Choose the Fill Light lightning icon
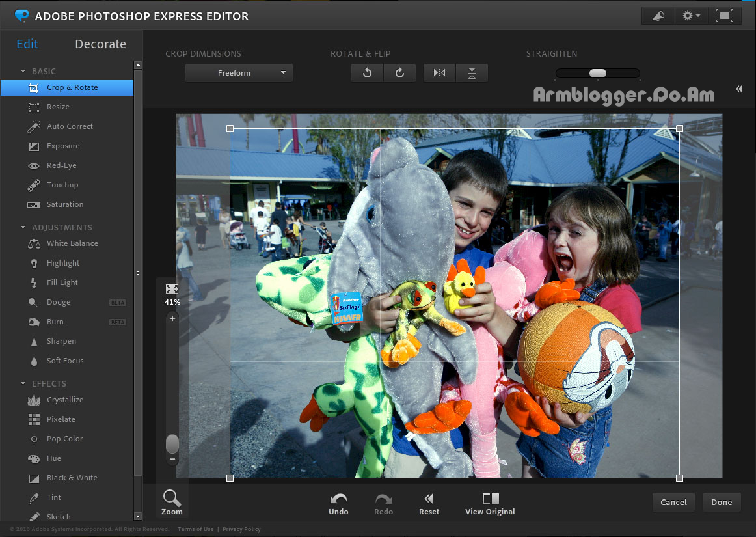Viewport: 756px width, 537px height. 34,282
